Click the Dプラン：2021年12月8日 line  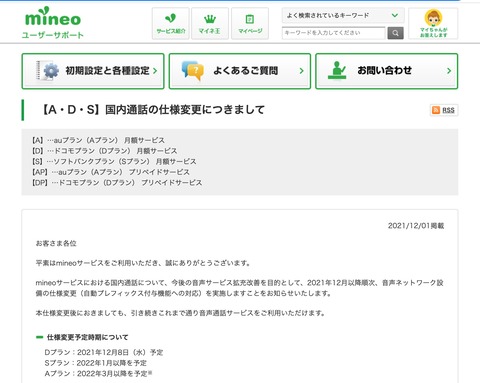pos(104,352)
